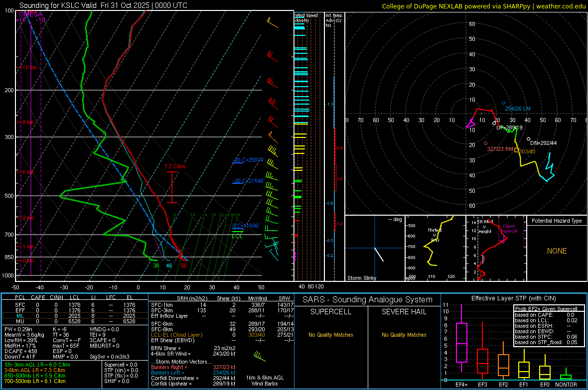Click the Corfidi Upshear vector line
Viewport: 588px width, 390px height.
(x=193, y=384)
